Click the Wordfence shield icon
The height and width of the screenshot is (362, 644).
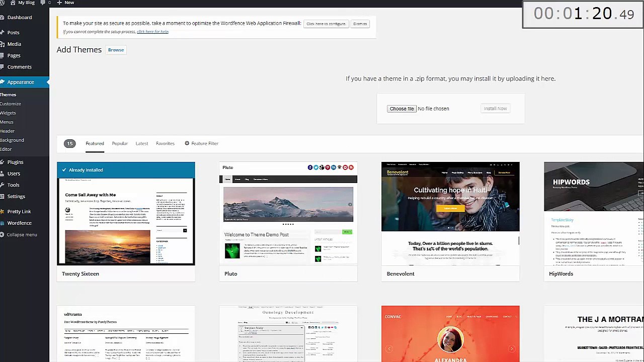[x=2, y=223]
